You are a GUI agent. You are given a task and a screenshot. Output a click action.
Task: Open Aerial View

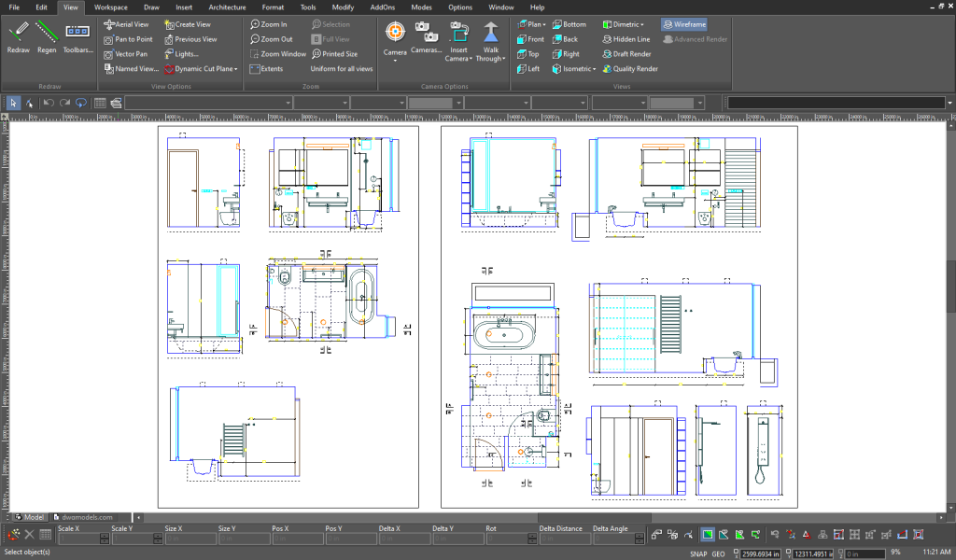click(x=126, y=24)
